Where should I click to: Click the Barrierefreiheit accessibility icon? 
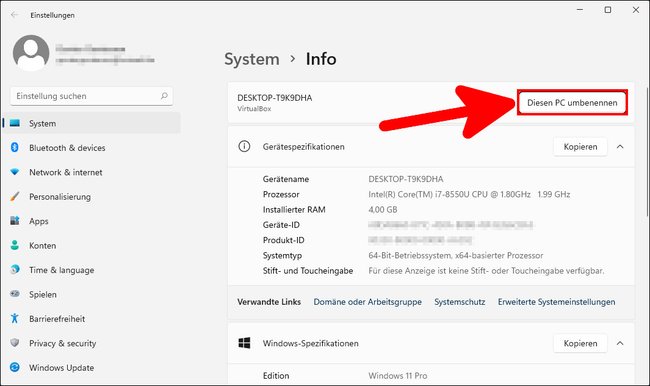tap(15, 318)
